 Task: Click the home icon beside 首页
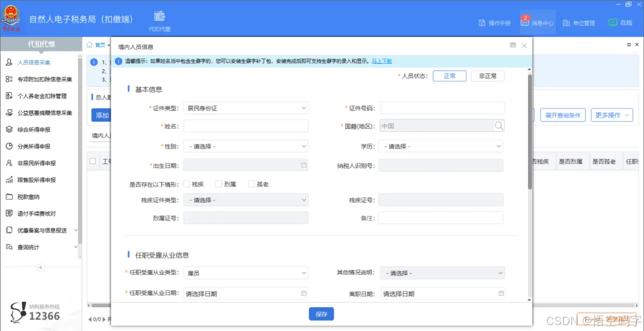click(89, 45)
